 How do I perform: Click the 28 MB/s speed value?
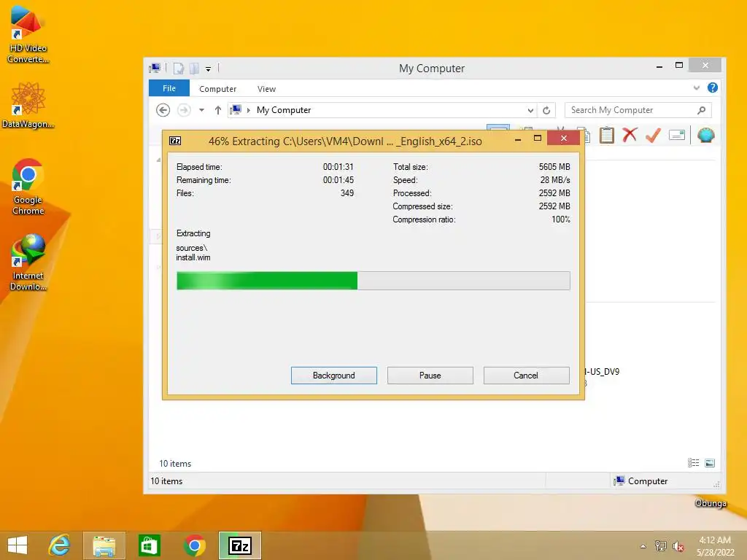tap(555, 180)
